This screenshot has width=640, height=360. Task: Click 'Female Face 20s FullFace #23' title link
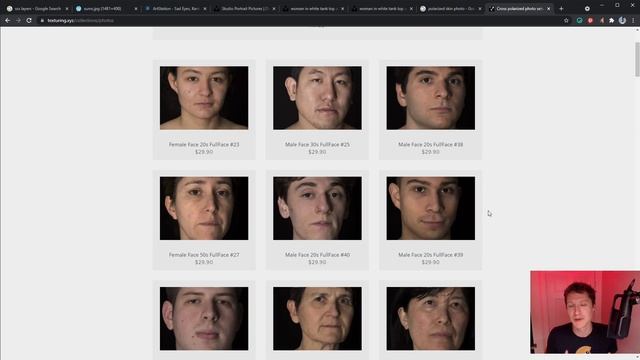pyautogui.click(x=204, y=144)
